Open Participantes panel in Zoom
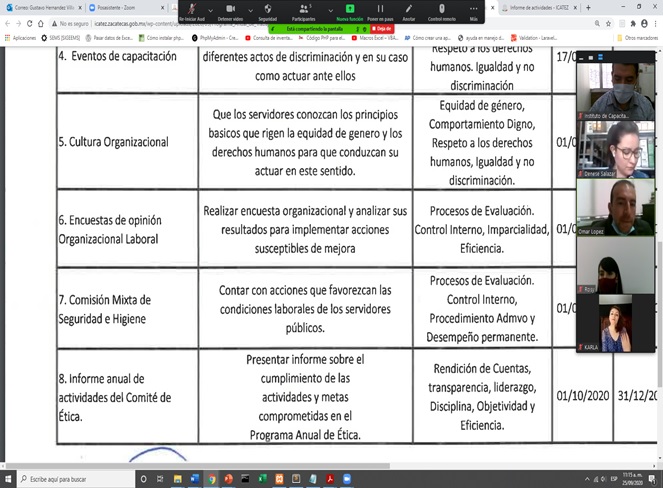663x488 pixels. click(x=304, y=11)
